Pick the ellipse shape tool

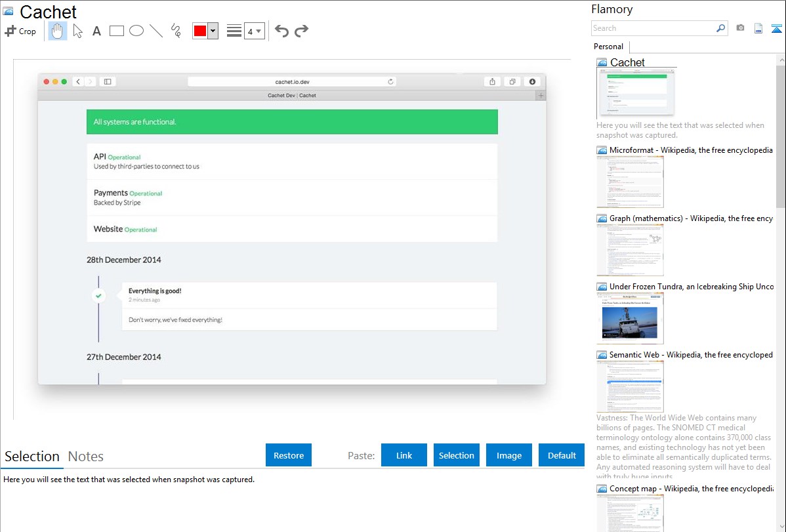coord(136,31)
